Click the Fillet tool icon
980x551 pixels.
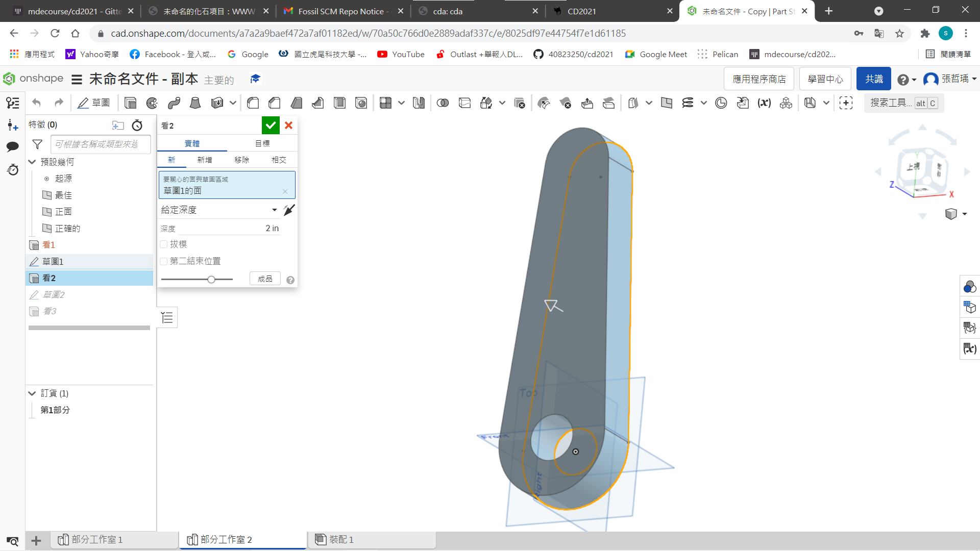coord(253,103)
